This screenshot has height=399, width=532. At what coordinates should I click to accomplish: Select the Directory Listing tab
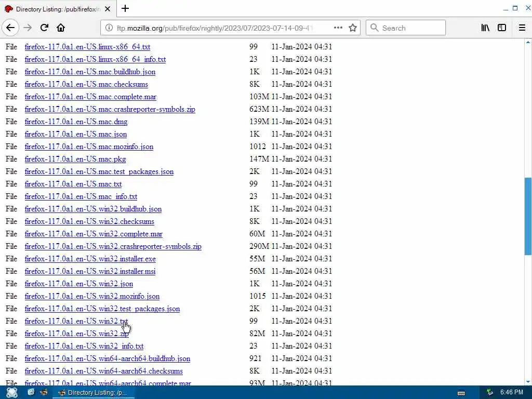pyautogui.click(x=58, y=9)
